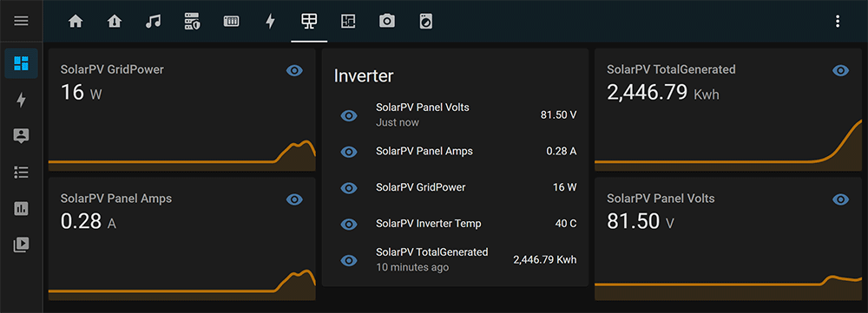Screen dimensions: 868x313
Task: Open SolarPV Panel Volts entity in Inverter list
Action: click(x=455, y=115)
